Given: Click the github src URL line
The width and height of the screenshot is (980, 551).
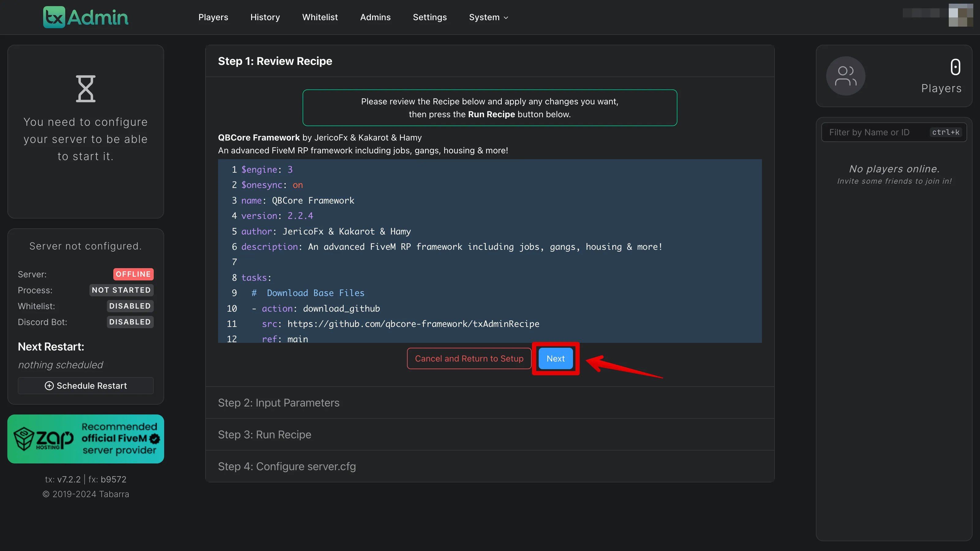Looking at the screenshot, I should pos(401,324).
